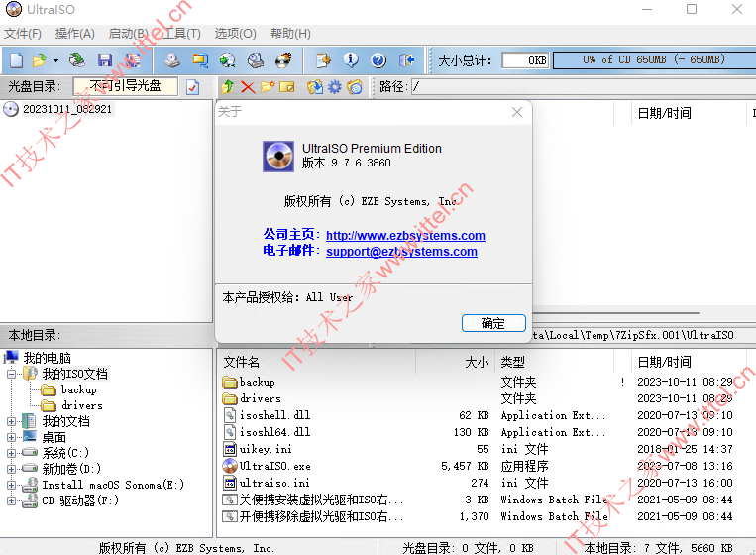The height and width of the screenshot is (555, 756).
Task: Open the 工具(T) menu
Action: [x=181, y=34]
